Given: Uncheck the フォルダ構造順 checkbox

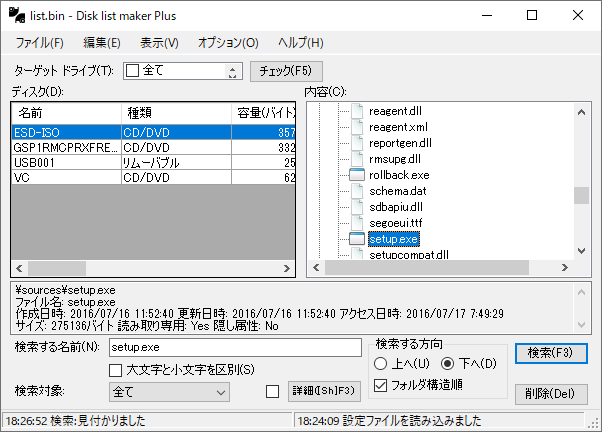Looking at the screenshot, I should tap(380, 385).
